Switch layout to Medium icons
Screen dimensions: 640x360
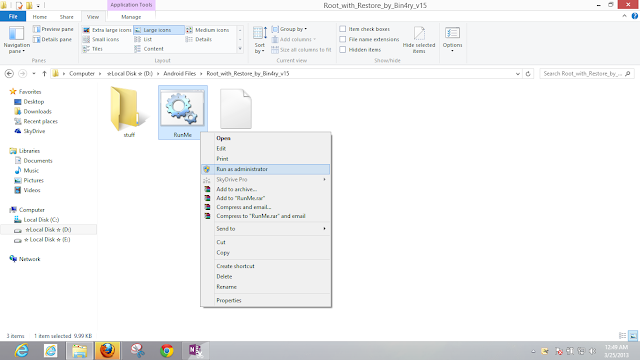208,30
